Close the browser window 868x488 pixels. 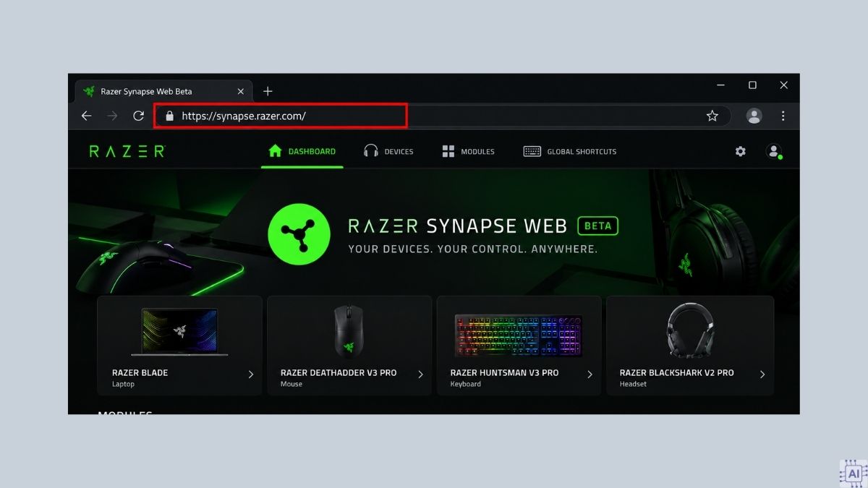pos(783,85)
